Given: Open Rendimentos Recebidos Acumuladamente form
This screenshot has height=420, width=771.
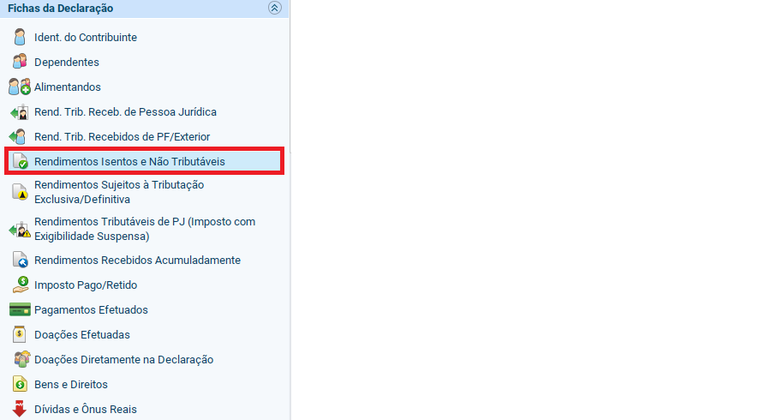Looking at the screenshot, I should 137,260.
